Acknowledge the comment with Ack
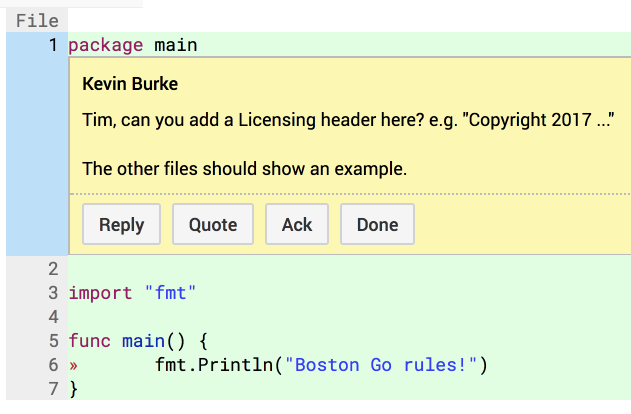631x414 pixels. point(297,224)
